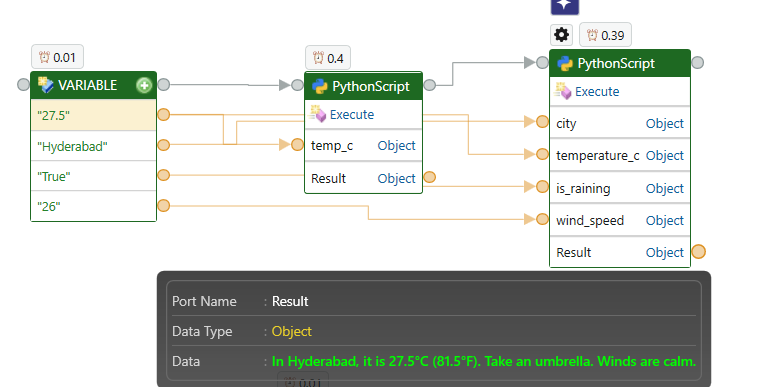Click the Execute icon in middle PythonScript node
Viewport: 769px width, 387px height.
point(318,114)
